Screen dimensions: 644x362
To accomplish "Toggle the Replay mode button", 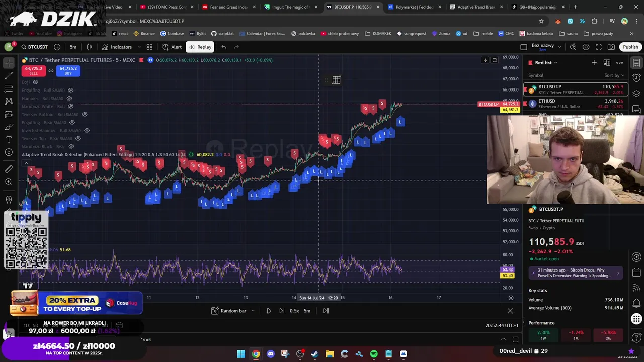I will pyautogui.click(x=200, y=47).
